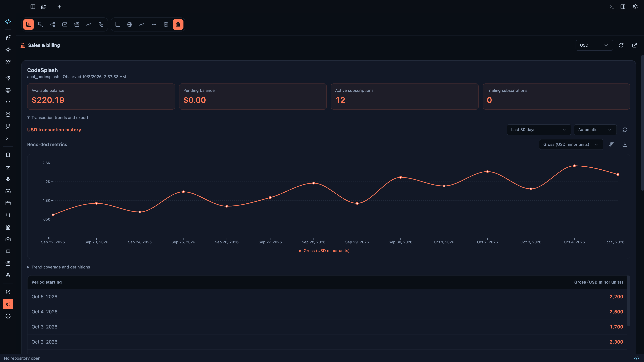Open the chat messages toolbar icon
The width and height of the screenshot is (644, 362).
pos(40,24)
